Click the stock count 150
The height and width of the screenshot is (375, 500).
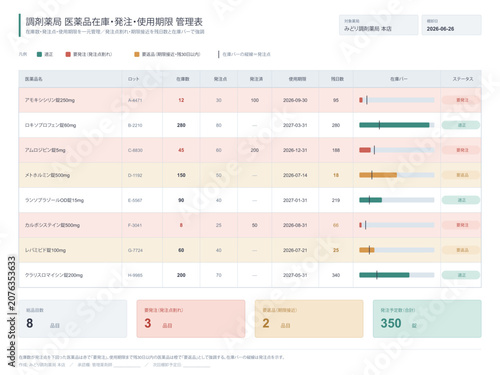pyautogui.click(x=181, y=175)
